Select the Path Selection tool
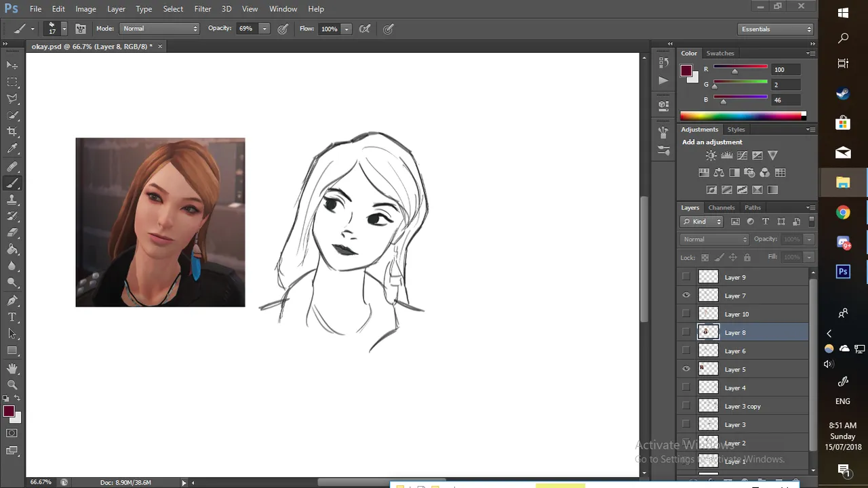Image resolution: width=868 pixels, height=488 pixels. [12, 334]
